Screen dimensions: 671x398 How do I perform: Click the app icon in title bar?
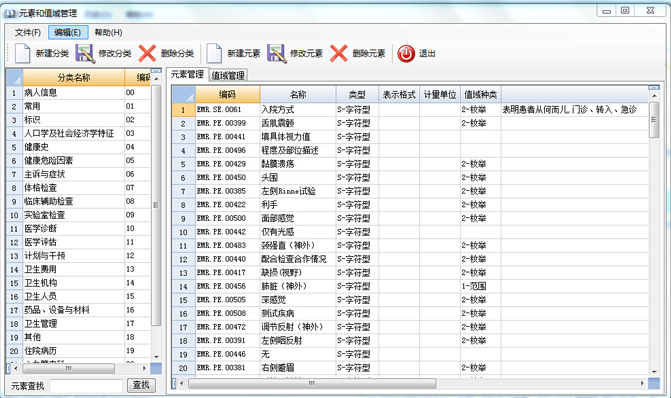pyautogui.click(x=9, y=13)
